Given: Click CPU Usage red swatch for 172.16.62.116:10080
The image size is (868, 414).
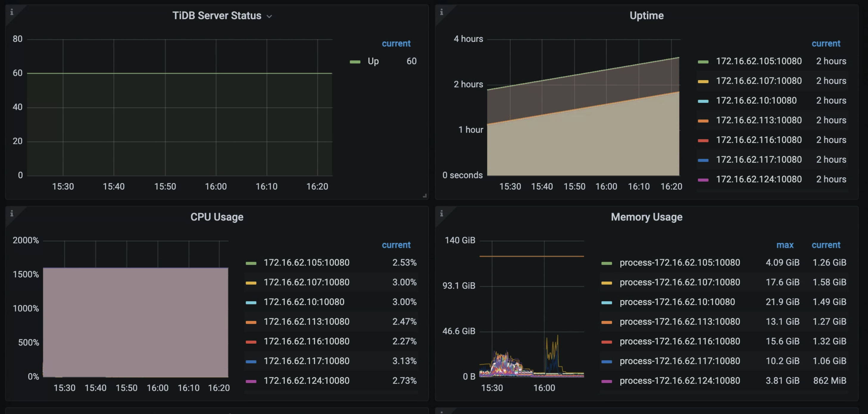Looking at the screenshot, I should [x=251, y=342].
